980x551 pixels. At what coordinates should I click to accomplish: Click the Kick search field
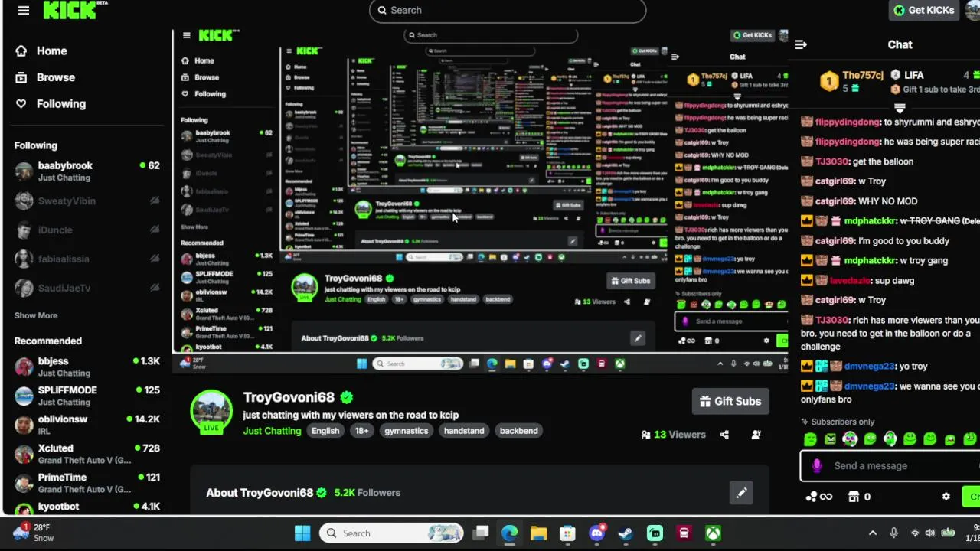point(508,10)
